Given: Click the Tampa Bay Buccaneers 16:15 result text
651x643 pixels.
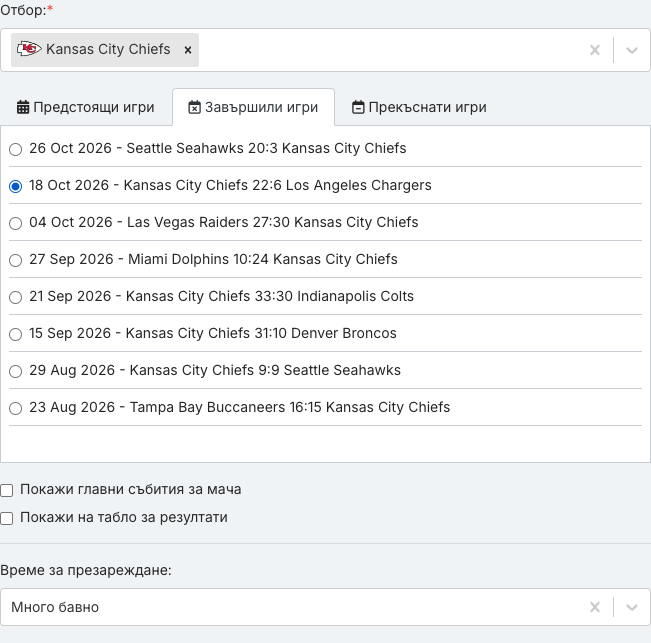Looking at the screenshot, I should [x=290, y=407].
